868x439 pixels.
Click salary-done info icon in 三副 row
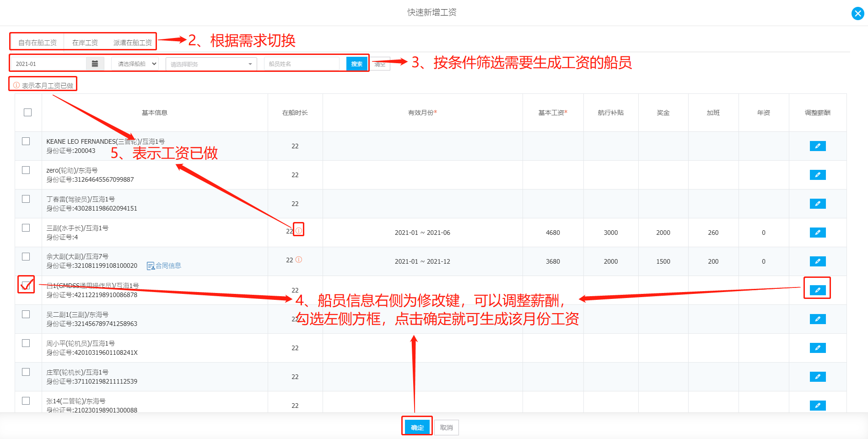click(298, 231)
